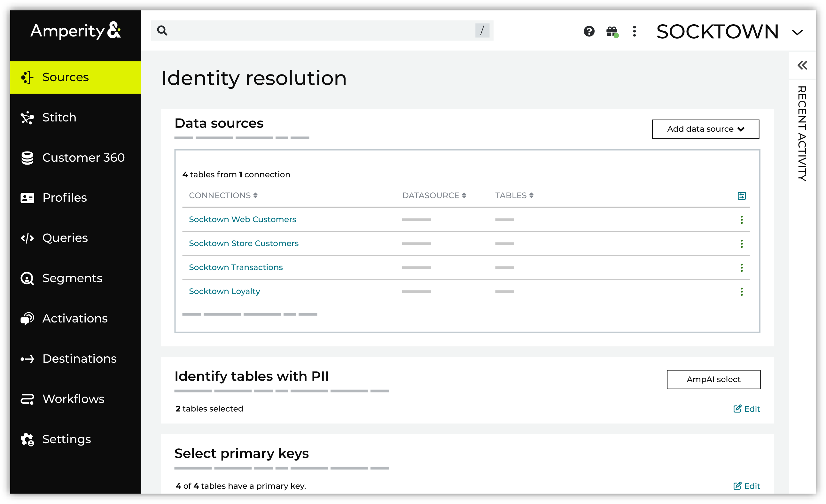Open the Add data source dropdown
This screenshot has width=826, height=504.
pos(705,129)
